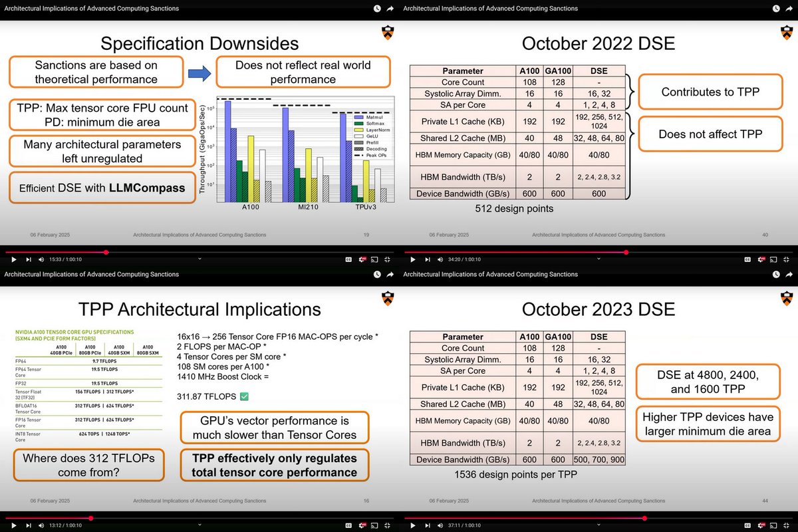
Task: Exit fullscreen in the 37:11 player
Action: [x=786, y=525]
